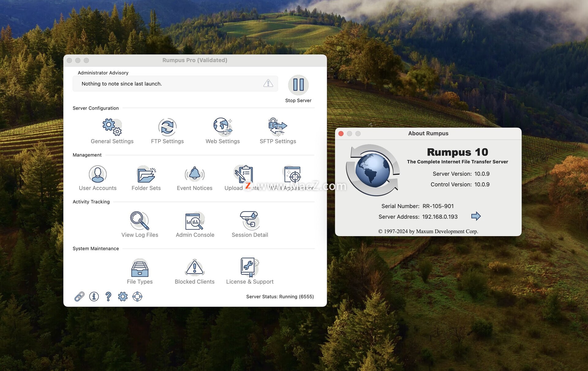
Task: Click the Rumpus globe logo in About window
Action: pyautogui.click(x=373, y=170)
